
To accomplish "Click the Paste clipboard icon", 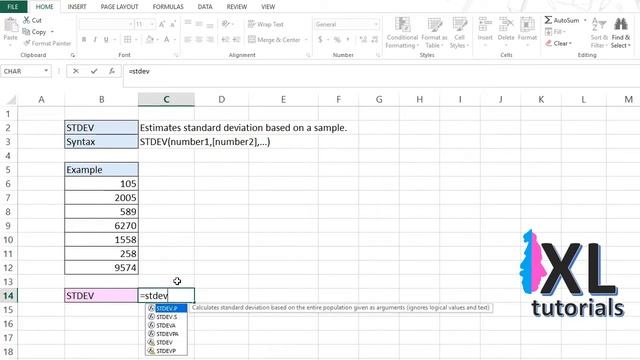I will click(x=10, y=25).
